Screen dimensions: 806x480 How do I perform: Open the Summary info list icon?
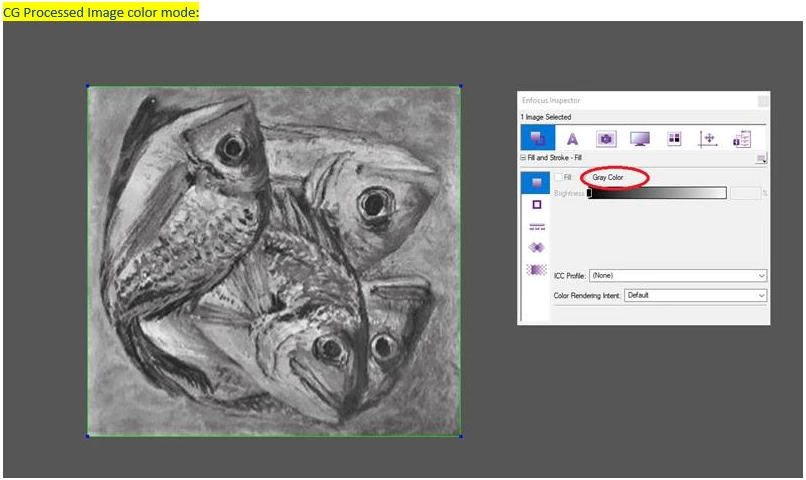(x=742, y=139)
